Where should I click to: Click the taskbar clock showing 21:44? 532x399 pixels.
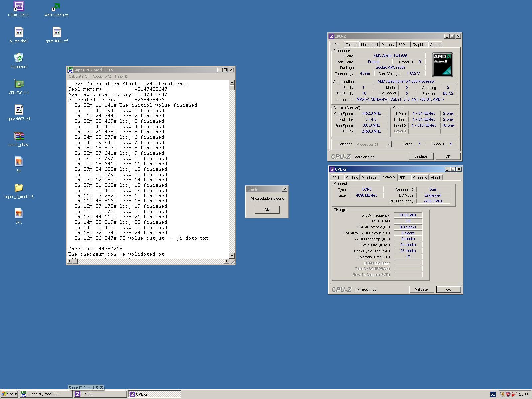point(524,394)
